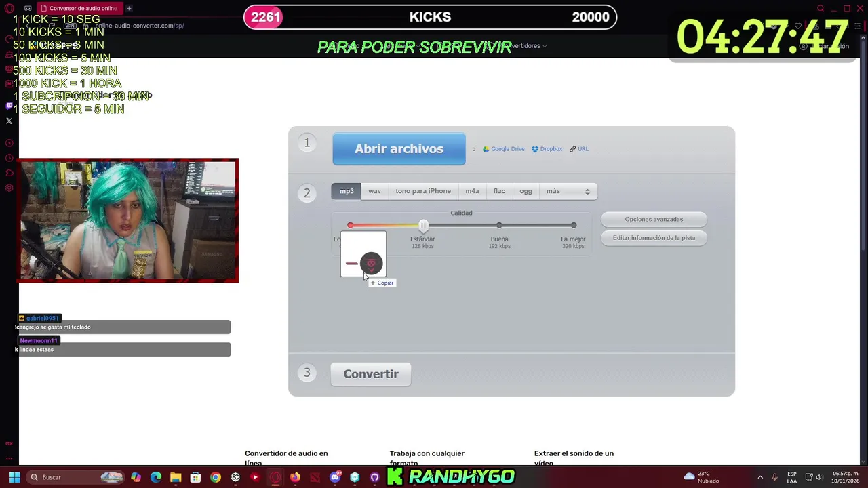Image resolution: width=868 pixels, height=488 pixels.
Task: Open Microsoft Store from the taskbar
Action: (x=195, y=477)
